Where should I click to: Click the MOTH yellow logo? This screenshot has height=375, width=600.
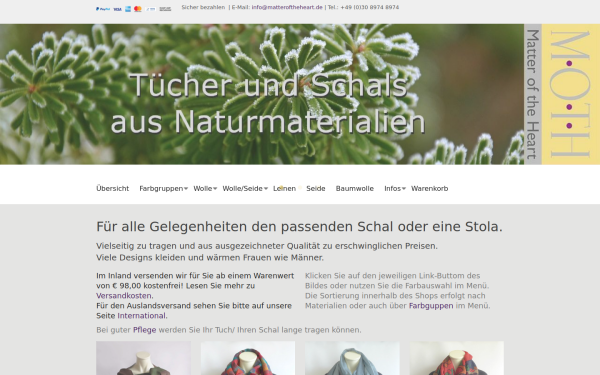click(x=571, y=94)
